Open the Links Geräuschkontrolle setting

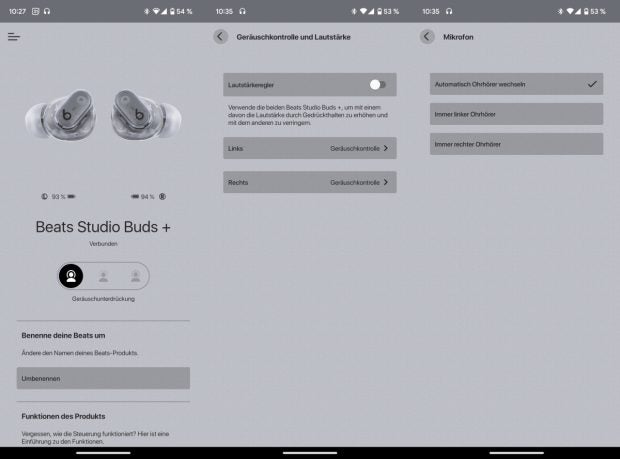coord(310,148)
